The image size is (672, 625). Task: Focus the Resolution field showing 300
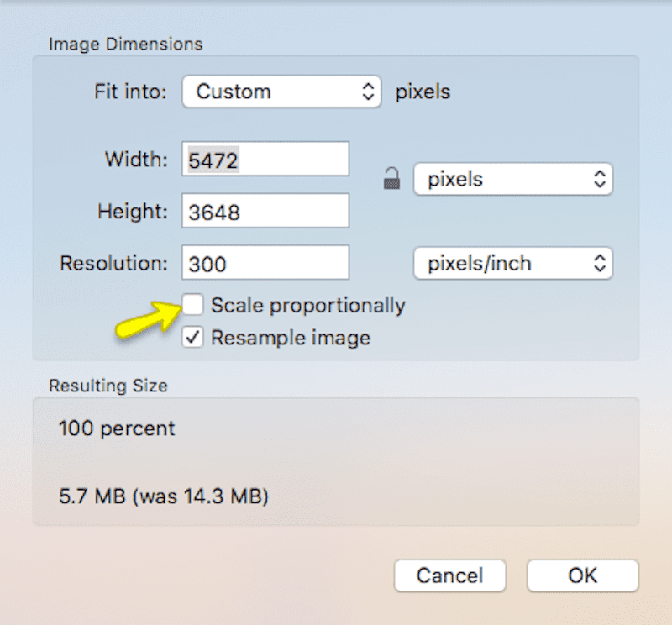click(x=265, y=263)
